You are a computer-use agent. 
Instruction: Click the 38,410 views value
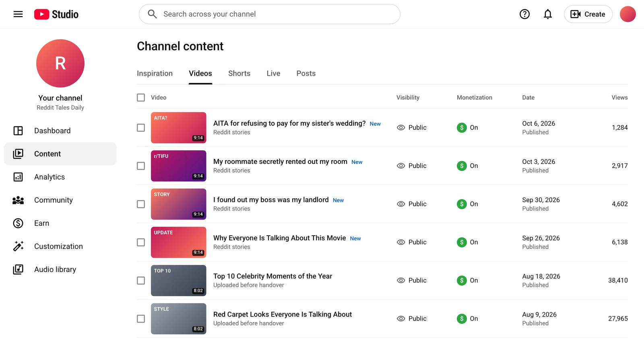tap(618, 280)
